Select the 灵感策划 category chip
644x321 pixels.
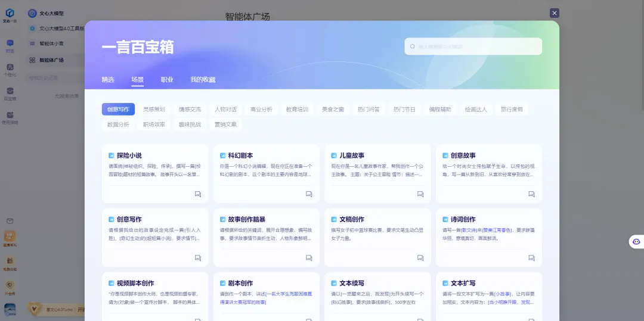[x=154, y=110]
